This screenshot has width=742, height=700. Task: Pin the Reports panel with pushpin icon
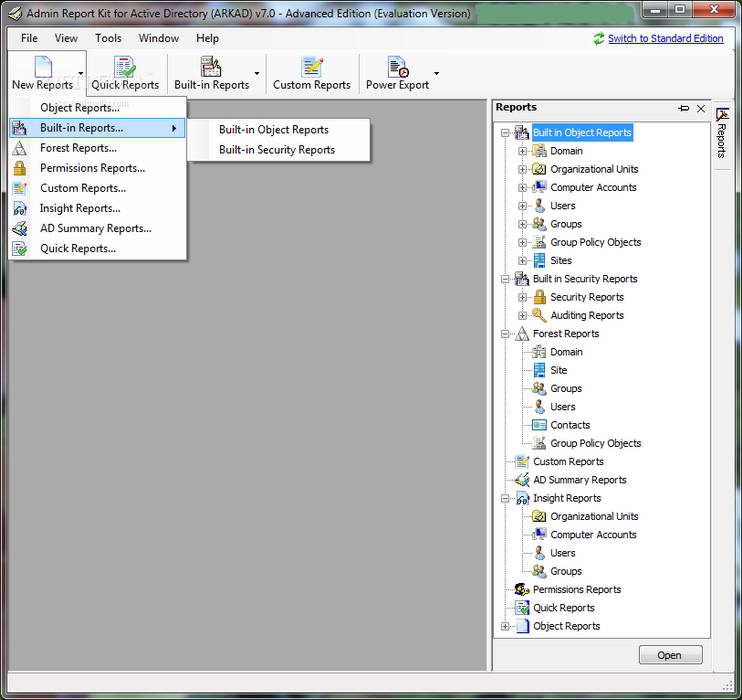(x=683, y=108)
